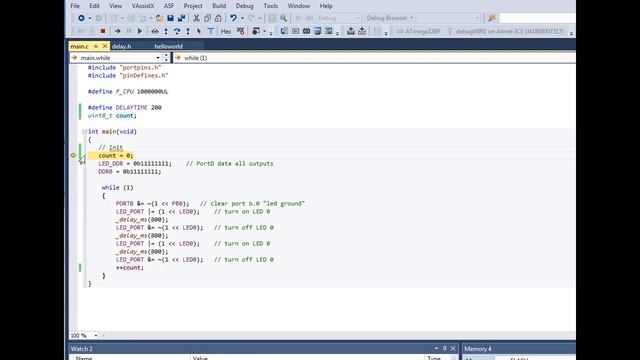
Task: Open the Debug Browser dropdown
Action: point(390,18)
